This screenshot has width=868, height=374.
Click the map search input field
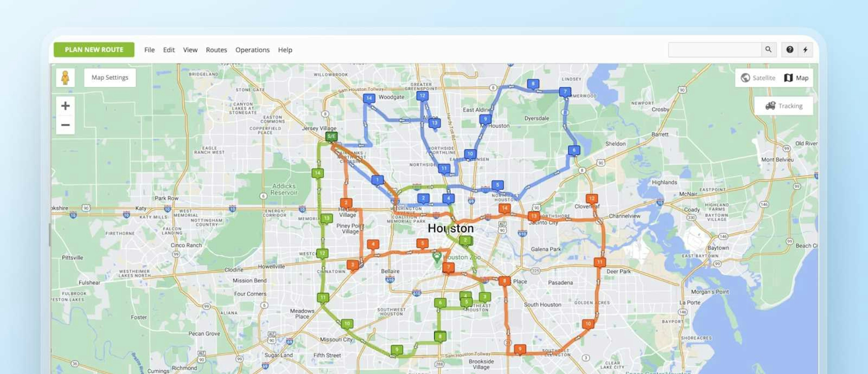tap(714, 49)
